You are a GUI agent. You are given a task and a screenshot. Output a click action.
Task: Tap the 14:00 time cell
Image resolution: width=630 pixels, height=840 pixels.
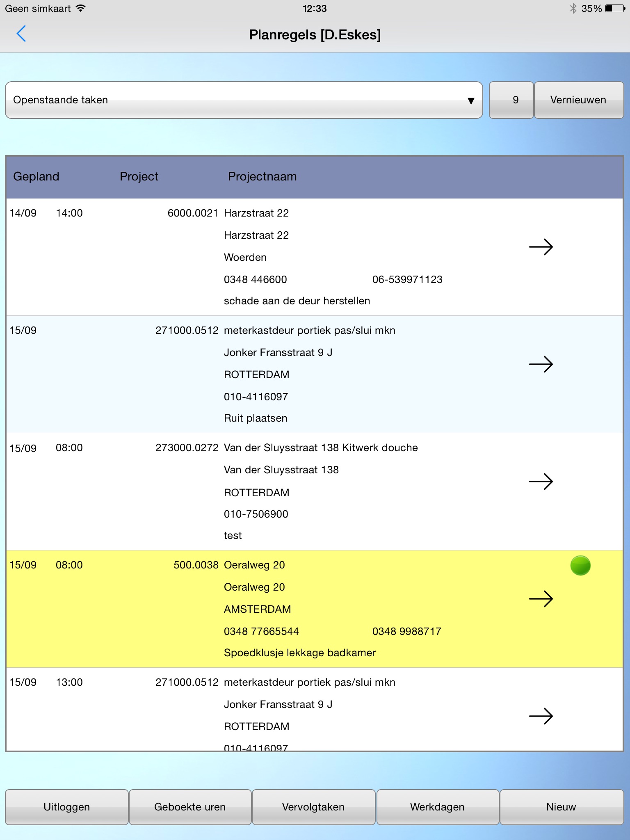pos(69,213)
